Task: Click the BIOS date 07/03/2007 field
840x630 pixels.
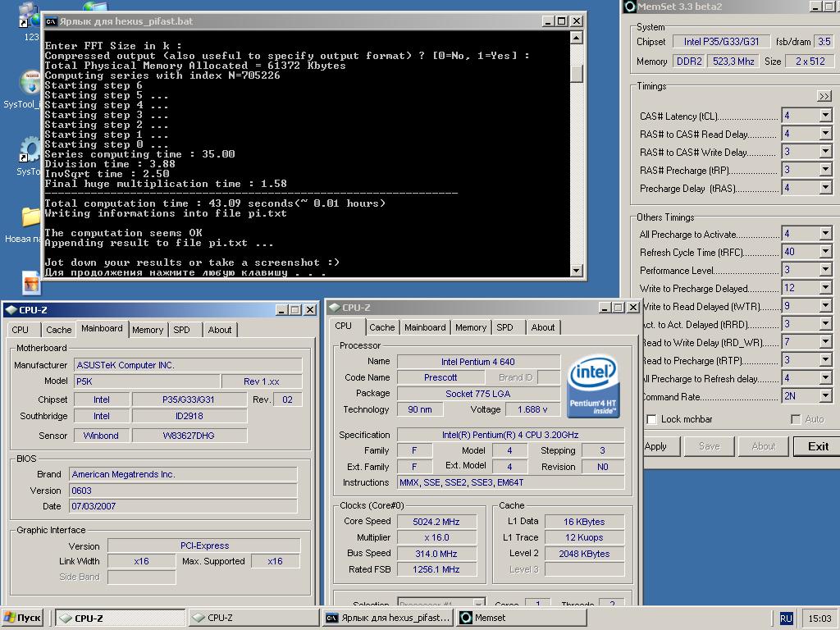Action: coord(183,506)
